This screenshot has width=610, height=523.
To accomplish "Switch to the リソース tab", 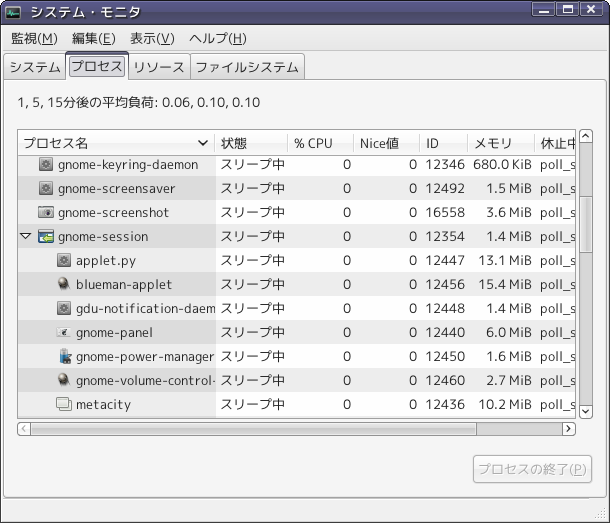I will point(159,67).
